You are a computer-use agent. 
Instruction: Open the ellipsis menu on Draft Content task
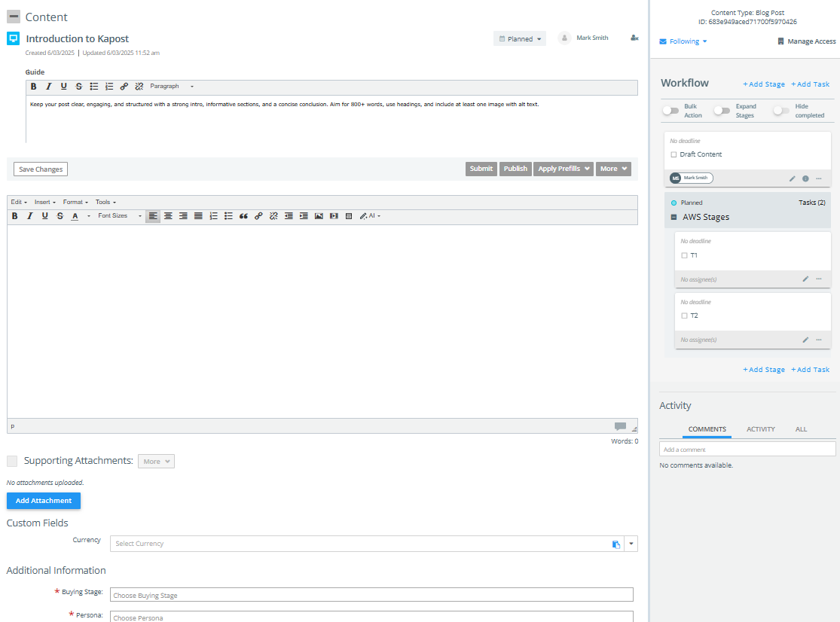[819, 178]
